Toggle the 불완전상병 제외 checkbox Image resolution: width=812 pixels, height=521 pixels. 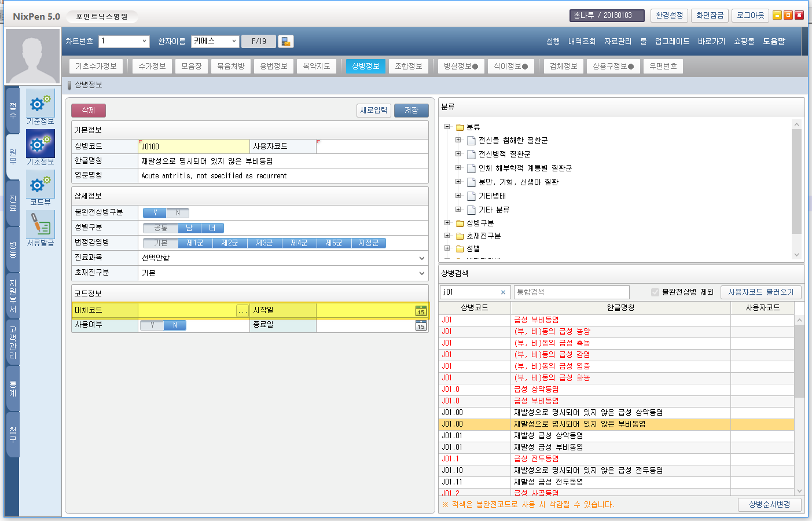655,292
